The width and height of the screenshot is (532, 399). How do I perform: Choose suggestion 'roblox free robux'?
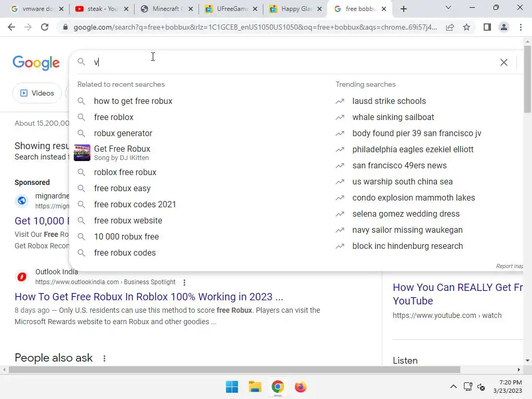pos(125,172)
